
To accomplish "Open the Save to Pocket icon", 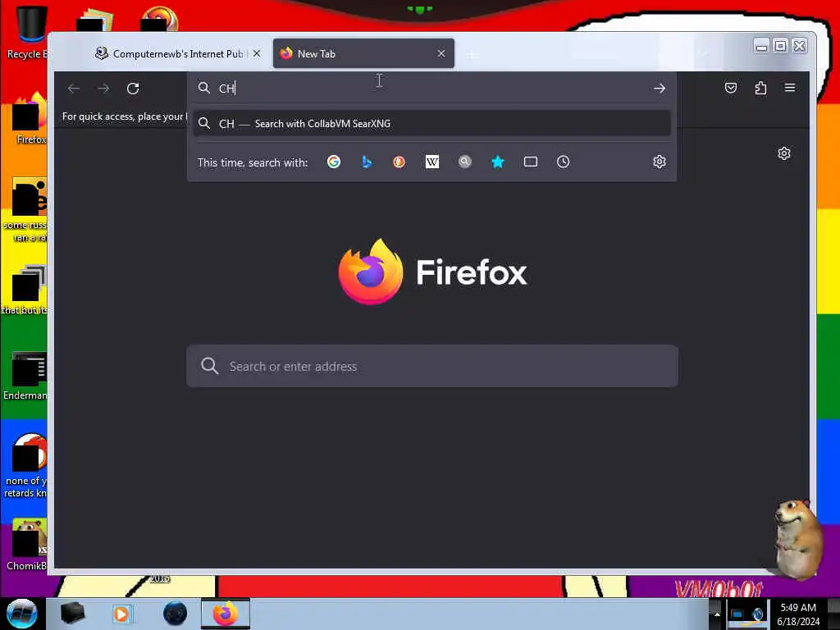I will 731,88.
